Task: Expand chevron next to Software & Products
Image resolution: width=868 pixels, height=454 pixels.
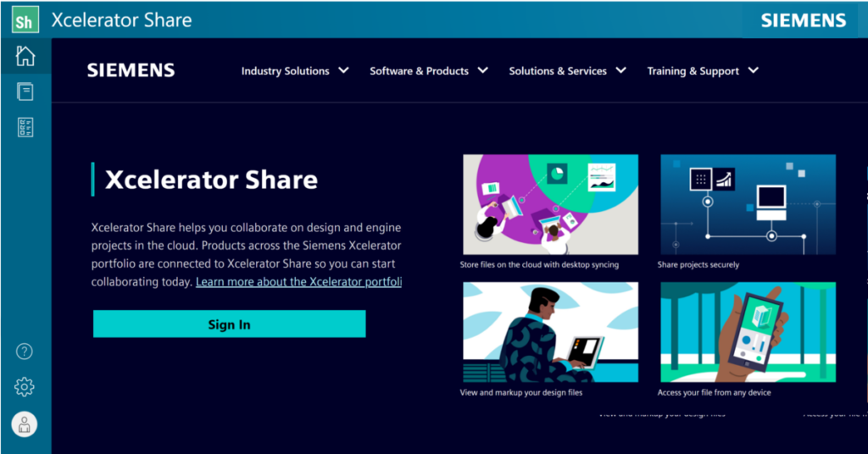Action: click(482, 70)
